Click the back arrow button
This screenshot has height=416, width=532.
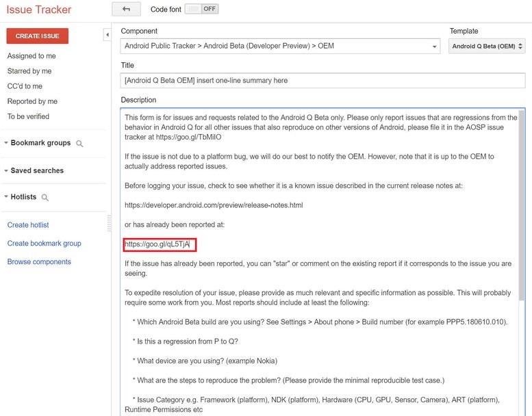pos(126,9)
